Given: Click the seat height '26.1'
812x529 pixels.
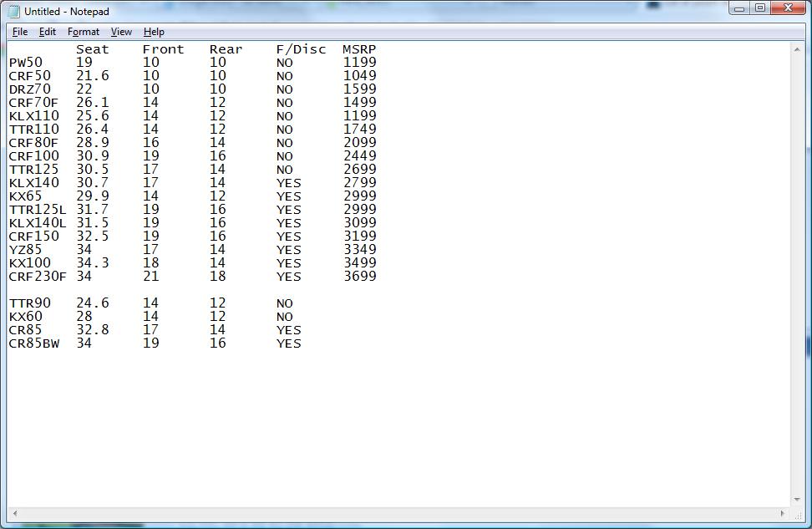Looking at the screenshot, I should pyautogui.click(x=93, y=103).
